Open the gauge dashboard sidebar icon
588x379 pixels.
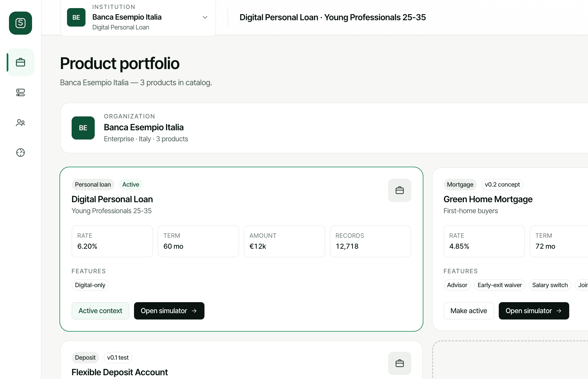click(21, 153)
